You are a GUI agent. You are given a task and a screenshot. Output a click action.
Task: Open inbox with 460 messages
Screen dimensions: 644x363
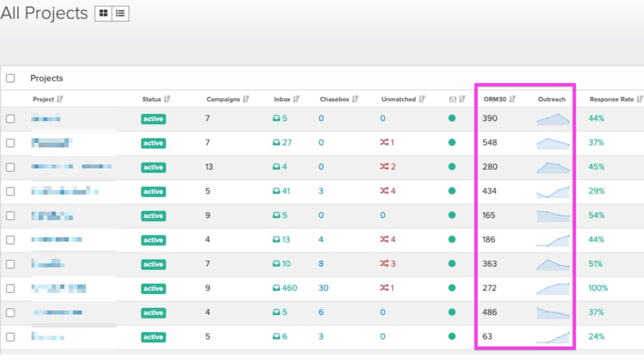point(284,288)
